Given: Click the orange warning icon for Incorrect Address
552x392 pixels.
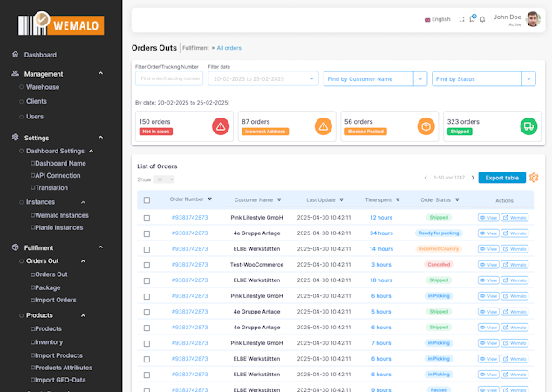Looking at the screenshot, I should point(324,126).
